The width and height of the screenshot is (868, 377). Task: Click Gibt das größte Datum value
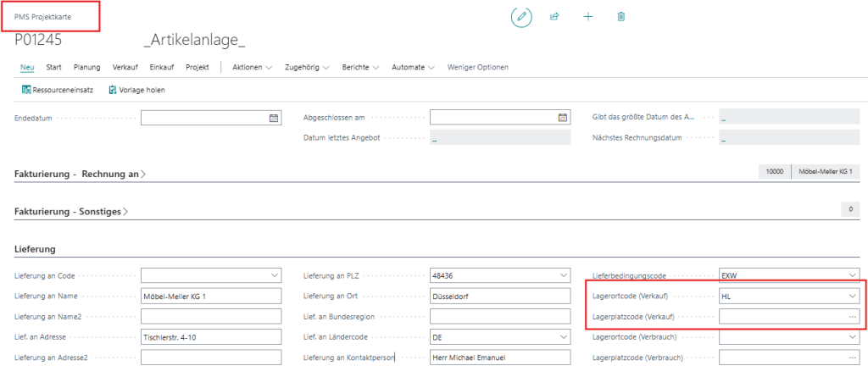789,118
